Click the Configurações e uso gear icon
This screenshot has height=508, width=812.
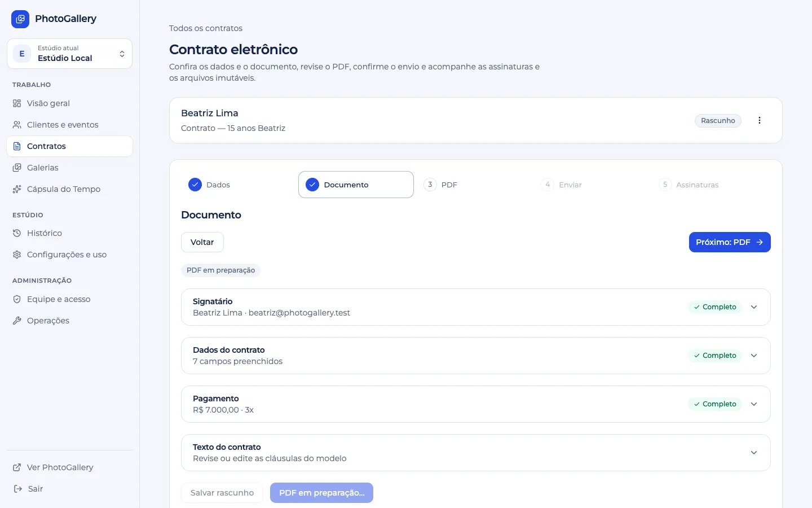pos(17,255)
